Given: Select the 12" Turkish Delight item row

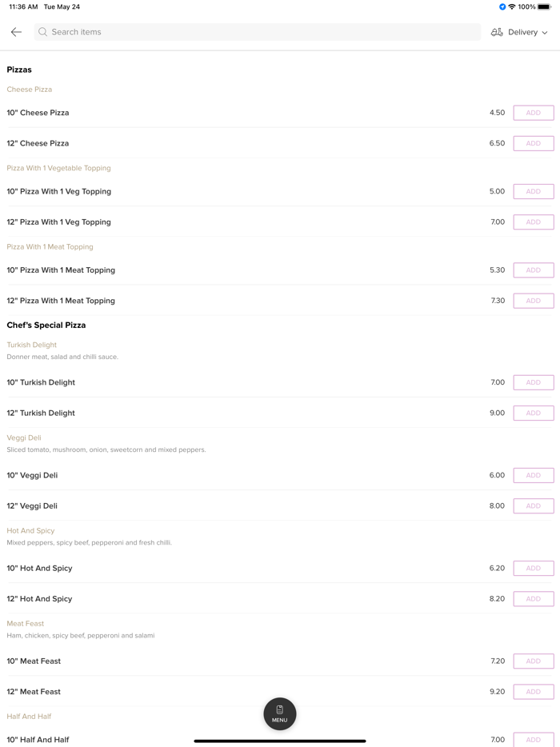Looking at the screenshot, I should click(x=240, y=413).
